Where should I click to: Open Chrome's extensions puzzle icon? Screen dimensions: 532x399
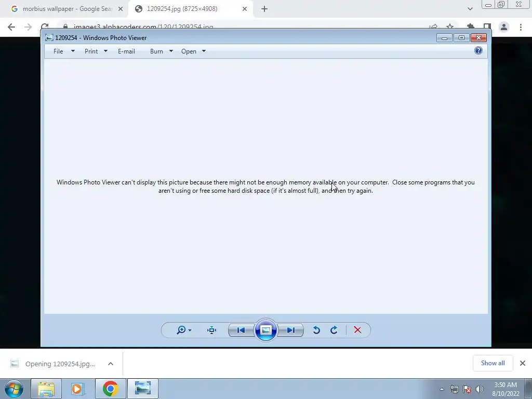tap(471, 27)
